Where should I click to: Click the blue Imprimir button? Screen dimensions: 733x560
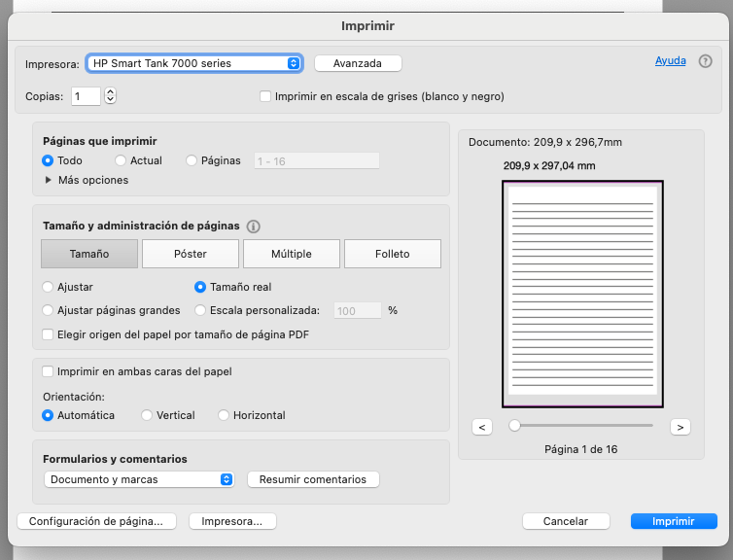point(674,521)
